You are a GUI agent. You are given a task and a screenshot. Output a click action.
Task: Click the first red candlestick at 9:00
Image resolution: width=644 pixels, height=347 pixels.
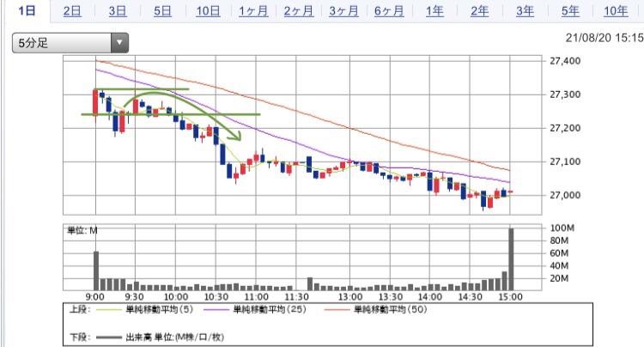pos(95,103)
